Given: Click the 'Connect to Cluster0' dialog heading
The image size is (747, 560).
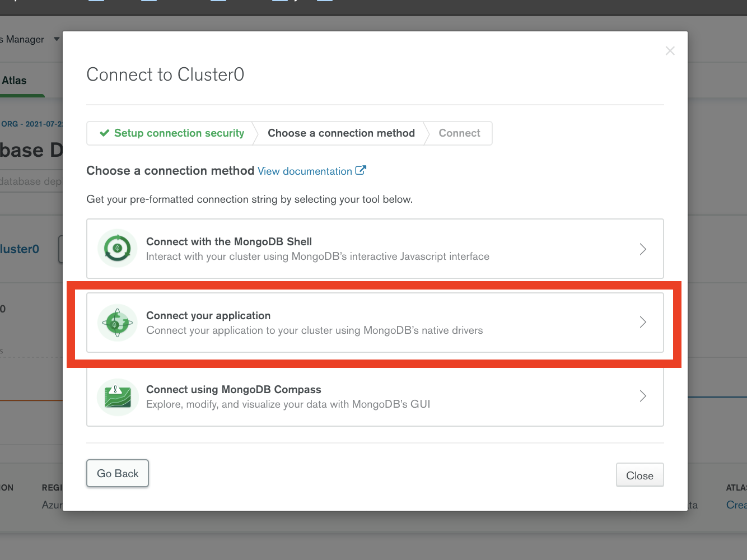Looking at the screenshot, I should click(x=165, y=74).
